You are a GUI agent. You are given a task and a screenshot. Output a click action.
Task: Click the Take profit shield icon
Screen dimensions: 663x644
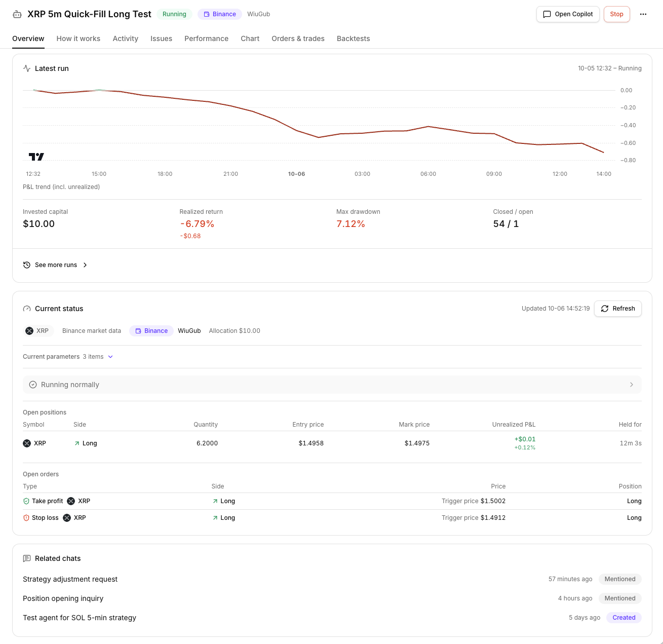26,501
